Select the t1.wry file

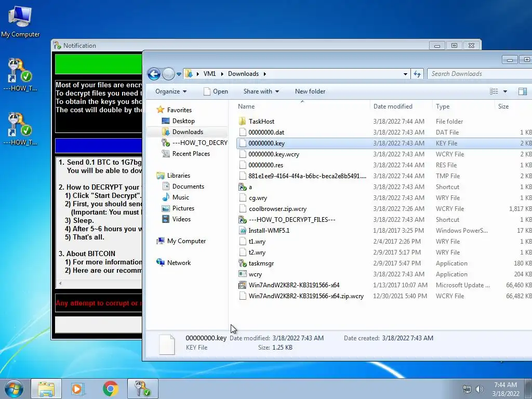click(257, 242)
